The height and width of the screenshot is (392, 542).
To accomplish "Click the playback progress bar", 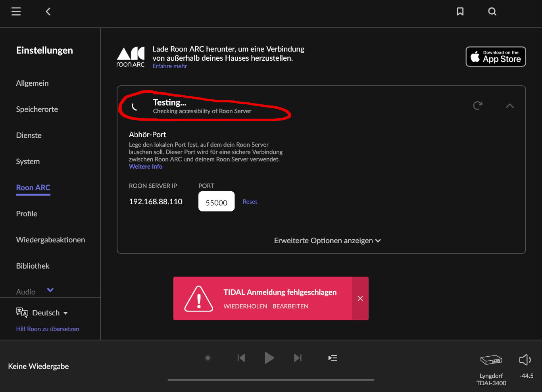I will (x=271, y=380).
